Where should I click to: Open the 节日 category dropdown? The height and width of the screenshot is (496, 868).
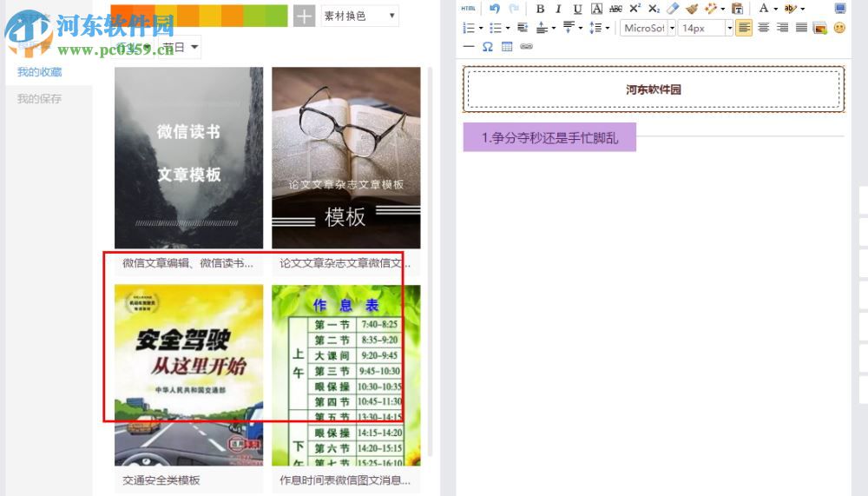tap(180, 47)
